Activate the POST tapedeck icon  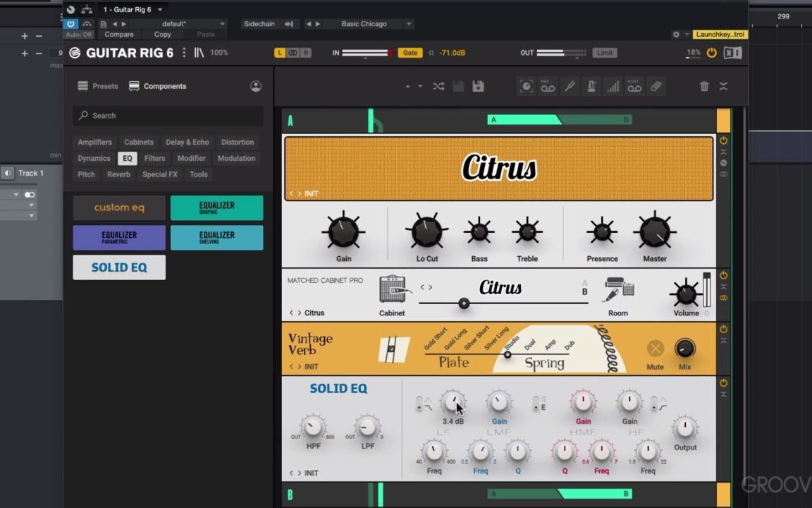click(634, 86)
